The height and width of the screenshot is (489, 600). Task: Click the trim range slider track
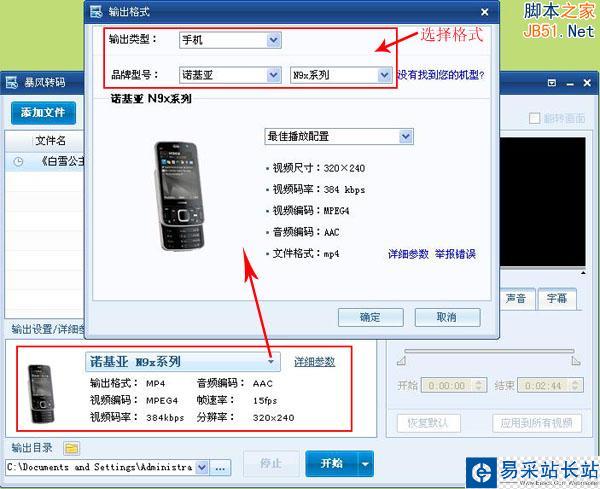click(489, 351)
